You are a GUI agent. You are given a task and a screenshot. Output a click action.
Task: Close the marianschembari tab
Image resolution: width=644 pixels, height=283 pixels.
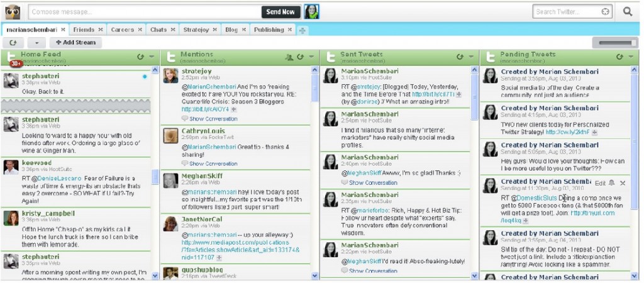coord(63,30)
